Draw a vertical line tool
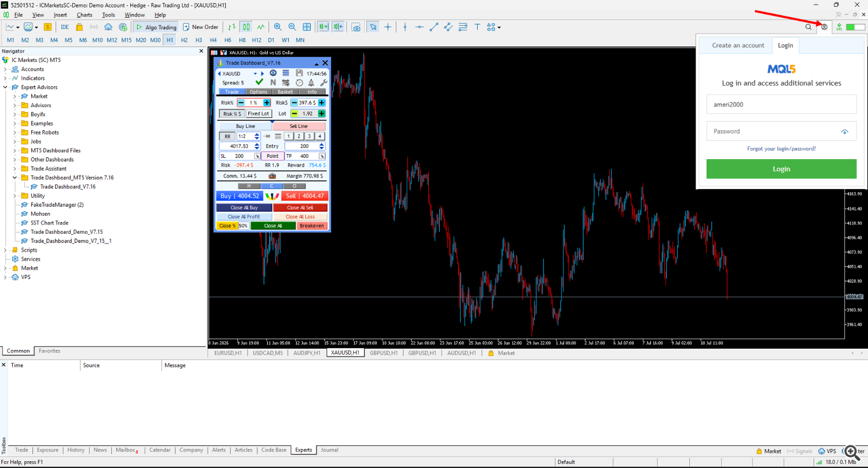 [405, 27]
